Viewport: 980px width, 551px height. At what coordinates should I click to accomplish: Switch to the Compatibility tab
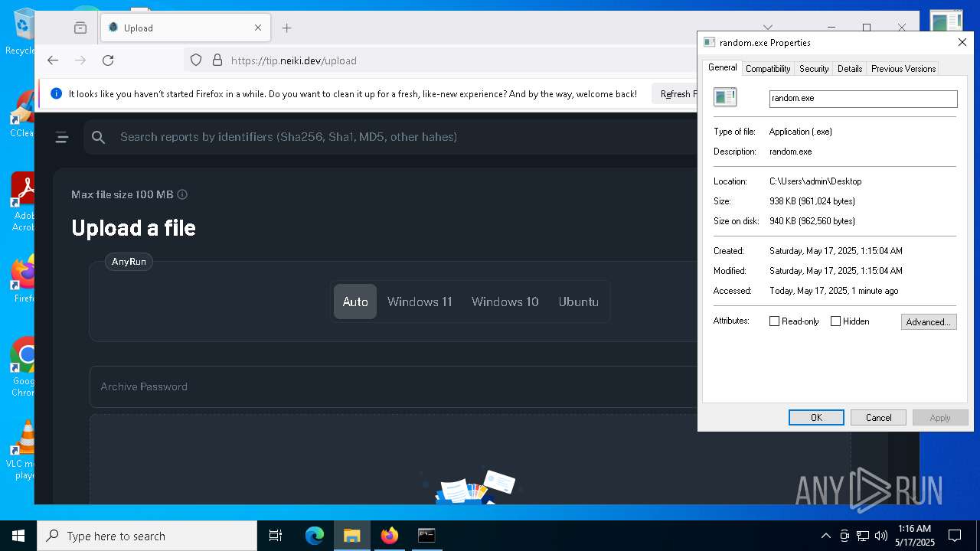[768, 69]
